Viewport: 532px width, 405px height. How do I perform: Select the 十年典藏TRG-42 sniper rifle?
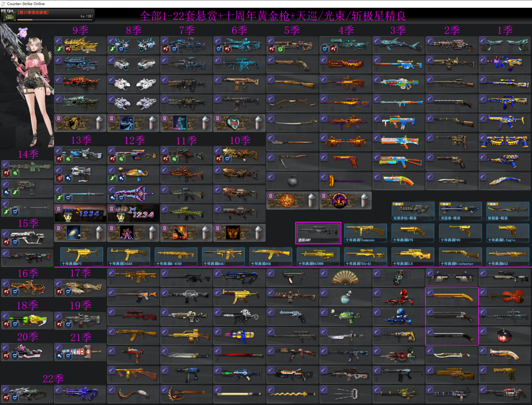[366, 256]
